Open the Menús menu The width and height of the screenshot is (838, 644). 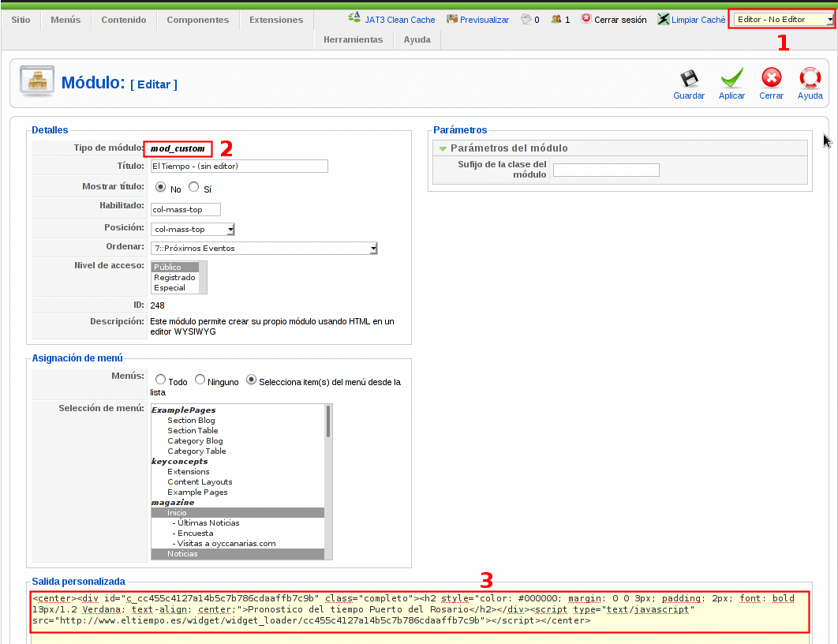pyautogui.click(x=65, y=20)
